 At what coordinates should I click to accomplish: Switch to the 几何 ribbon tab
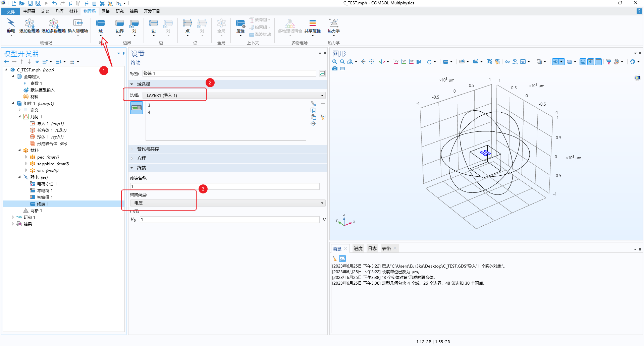click(59, 11)
